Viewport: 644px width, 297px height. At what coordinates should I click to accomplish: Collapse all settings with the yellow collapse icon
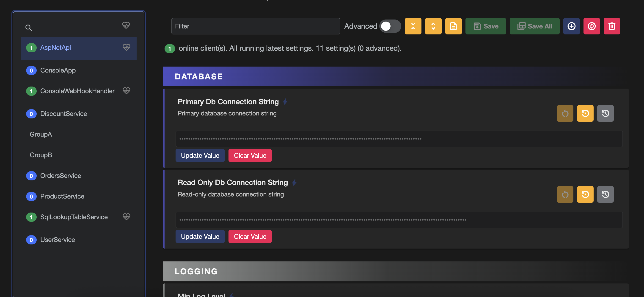[x=413, y=26]
